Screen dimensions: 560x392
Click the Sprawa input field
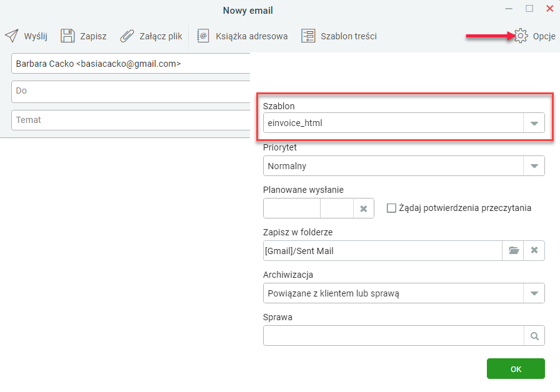394,336
